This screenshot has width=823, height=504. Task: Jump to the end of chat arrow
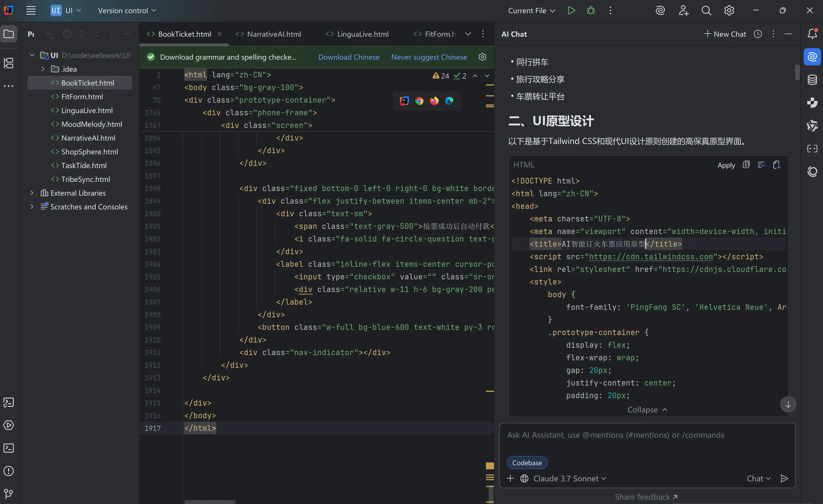pyautogui.click(x=788, y=404)
